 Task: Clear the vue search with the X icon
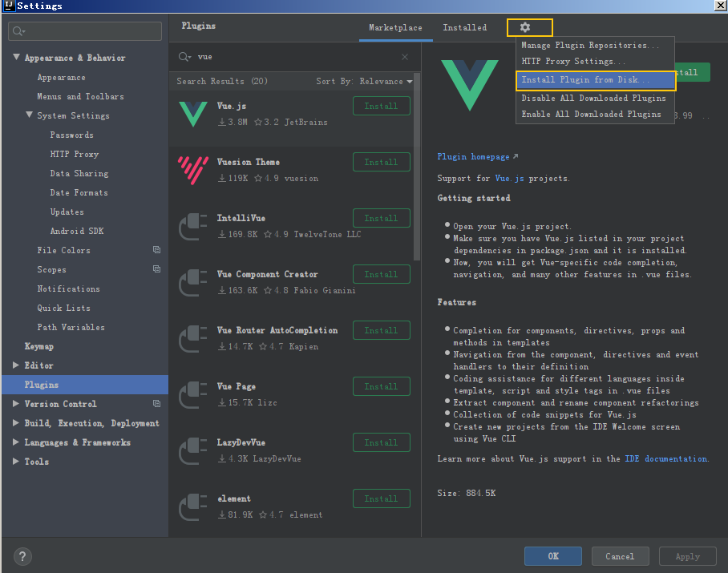coord(405,57)
